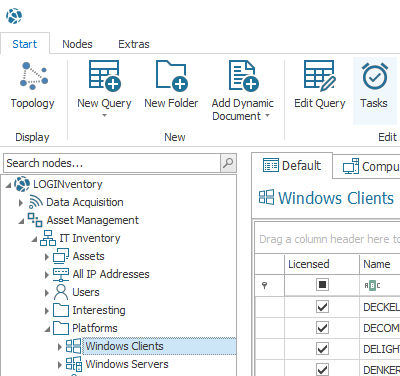This screenshot has height=376, width=400.
Task: Click the search magnifier icon
Action: (x=228, y=163)
